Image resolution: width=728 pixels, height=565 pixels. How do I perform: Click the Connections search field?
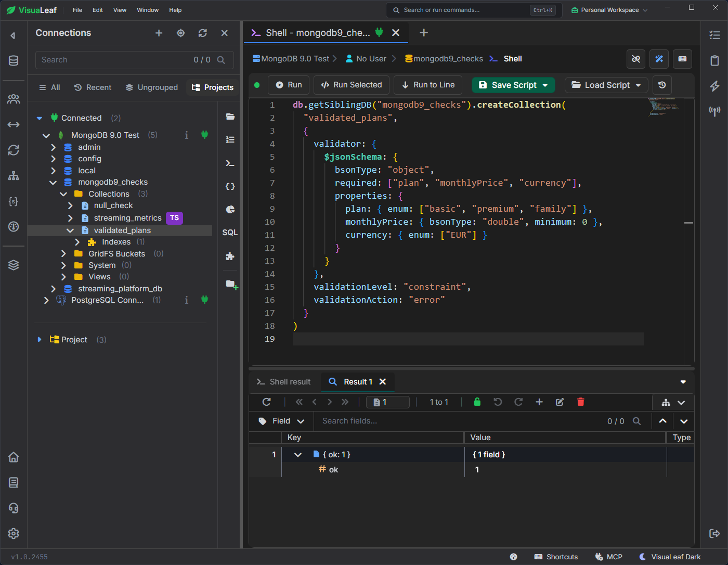pos(134,60)
